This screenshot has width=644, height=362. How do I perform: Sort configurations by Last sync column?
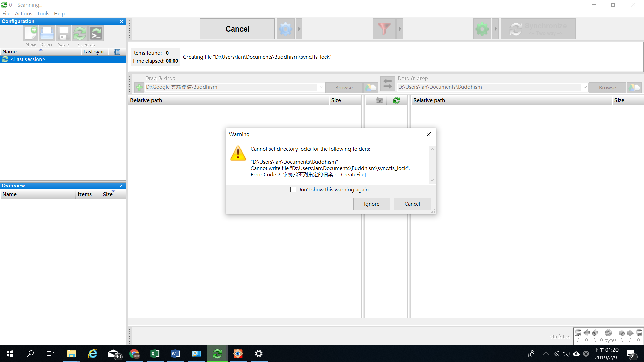click(94, 52)
